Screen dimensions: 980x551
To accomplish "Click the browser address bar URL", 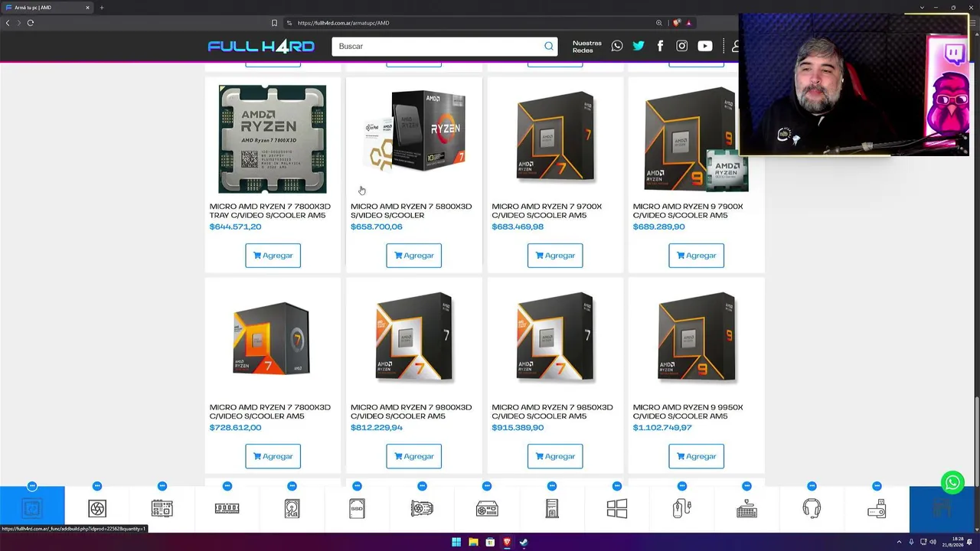I will point(343,23).
